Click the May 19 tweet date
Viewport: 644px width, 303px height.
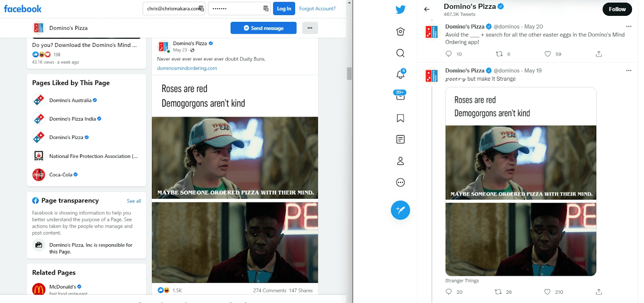(x=533, y=71)
